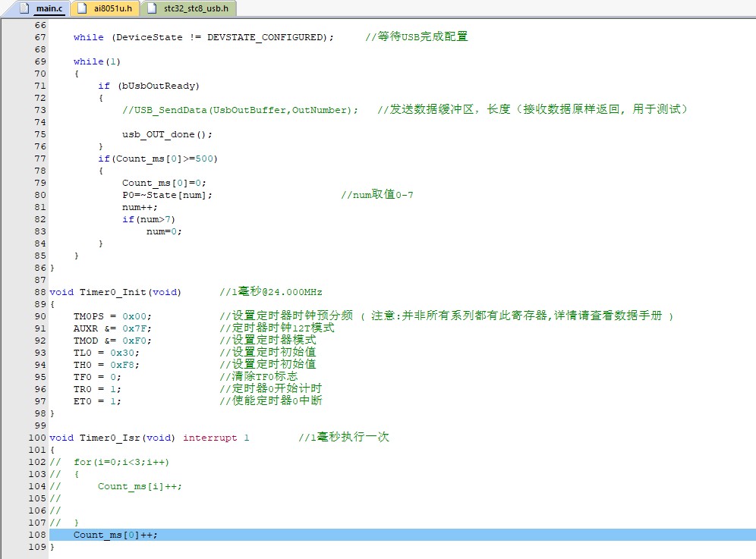Click 'TH0 = 0xF8;' line
756x559 pixels.
(x=106, y=365)
